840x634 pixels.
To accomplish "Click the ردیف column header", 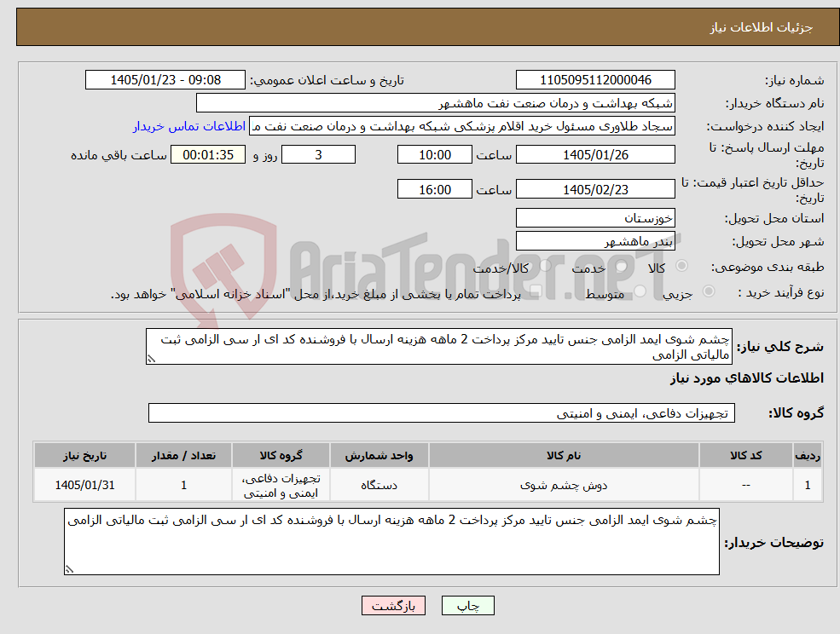I will click(808, 455).
